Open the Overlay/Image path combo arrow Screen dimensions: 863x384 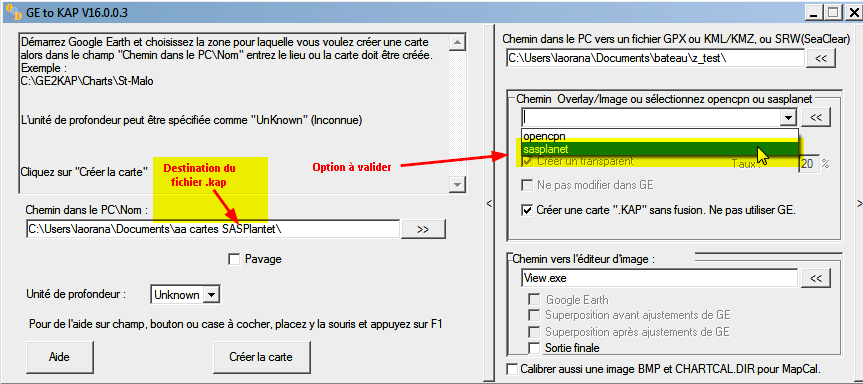point(789,117)
